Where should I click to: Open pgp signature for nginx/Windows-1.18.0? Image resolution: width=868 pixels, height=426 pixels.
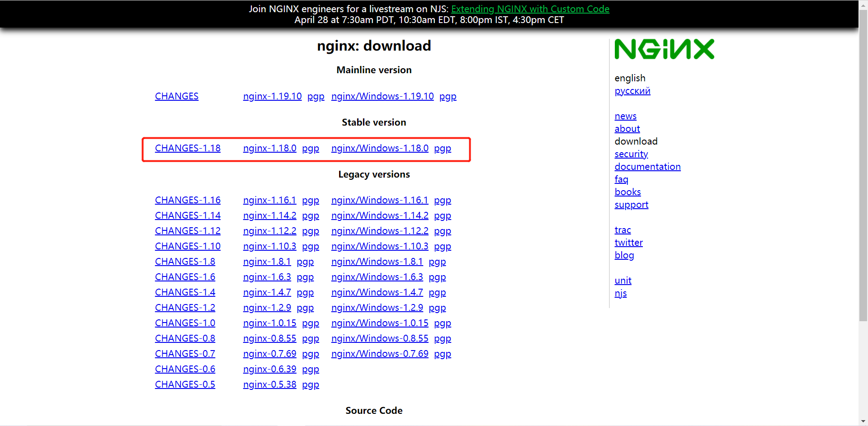[x=443, y=149]
